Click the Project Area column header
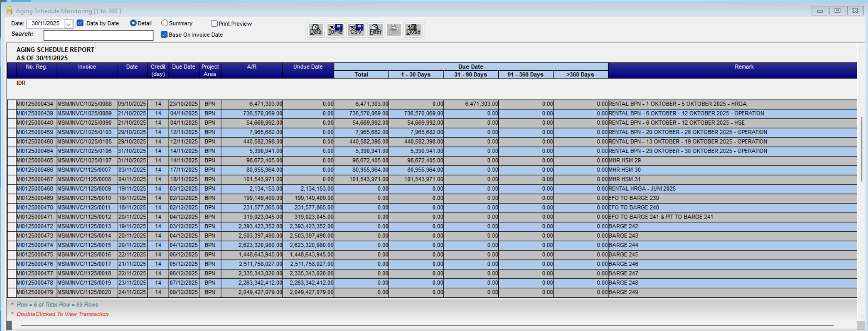The height and width of the screenshot is (331, 868). coord(210,70)
